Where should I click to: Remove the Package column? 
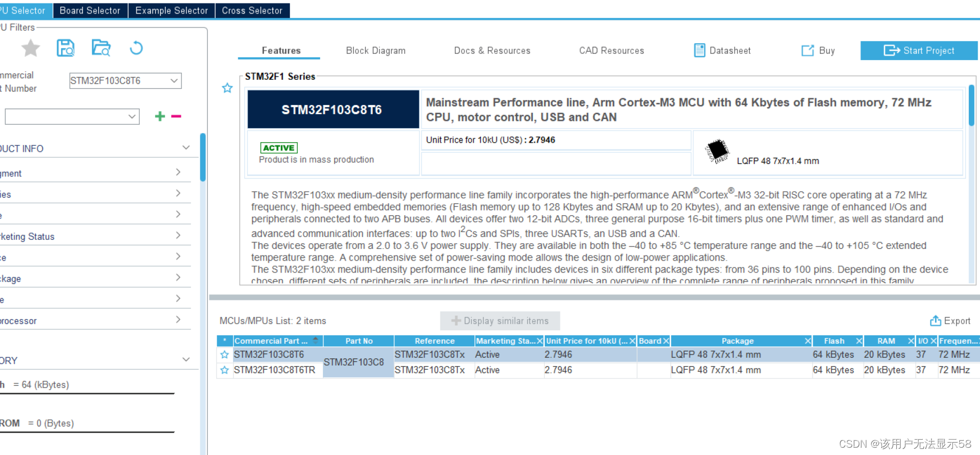coord(808,341)
